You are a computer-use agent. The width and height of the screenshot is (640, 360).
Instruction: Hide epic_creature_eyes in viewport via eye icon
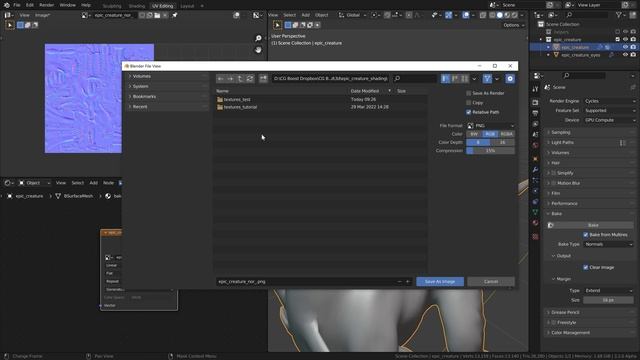point(625,55)
